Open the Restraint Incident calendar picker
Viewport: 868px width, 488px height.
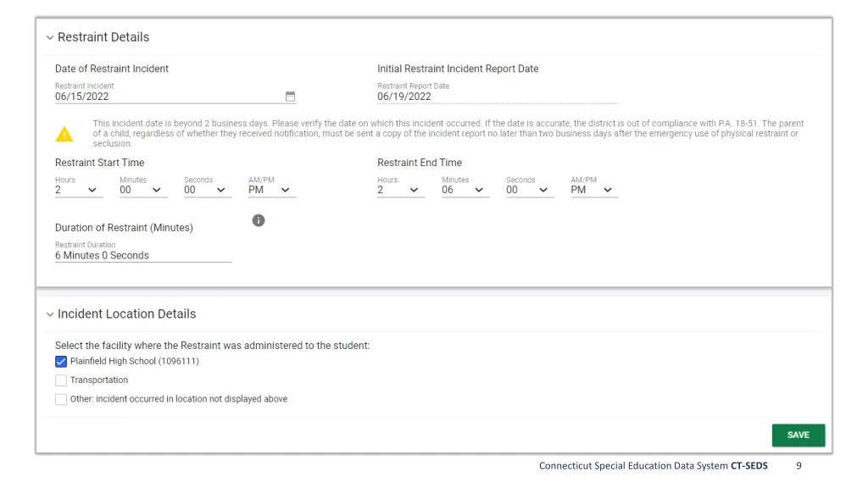pyautogui.click(x=290, y=97)
